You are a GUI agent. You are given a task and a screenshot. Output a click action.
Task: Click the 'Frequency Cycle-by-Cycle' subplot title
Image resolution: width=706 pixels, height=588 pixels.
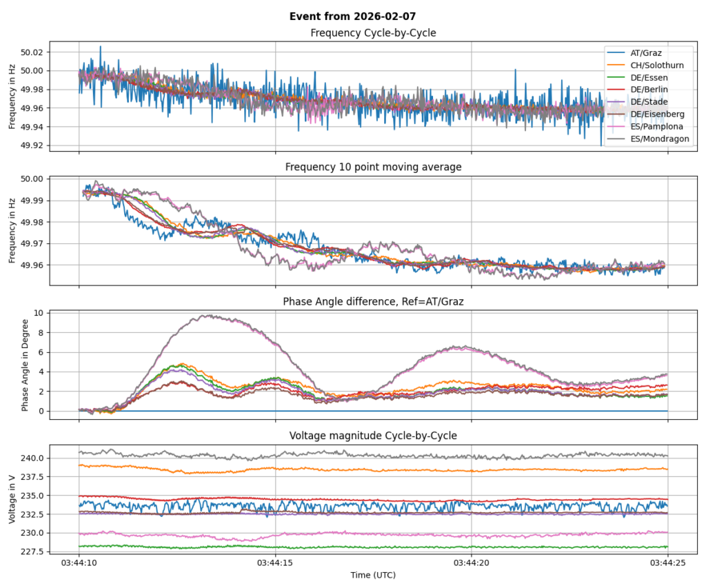(x=373, y=33)
